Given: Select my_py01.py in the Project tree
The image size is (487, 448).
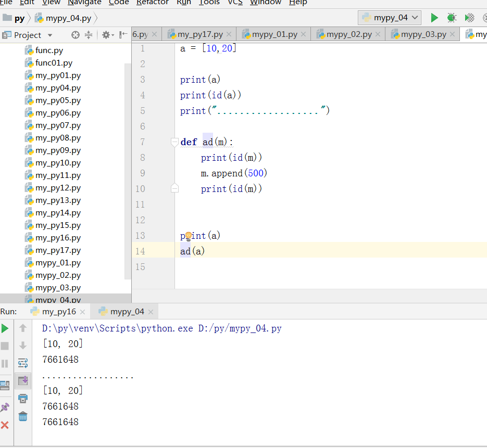Looking at the screenshot, I should point(58,75).
